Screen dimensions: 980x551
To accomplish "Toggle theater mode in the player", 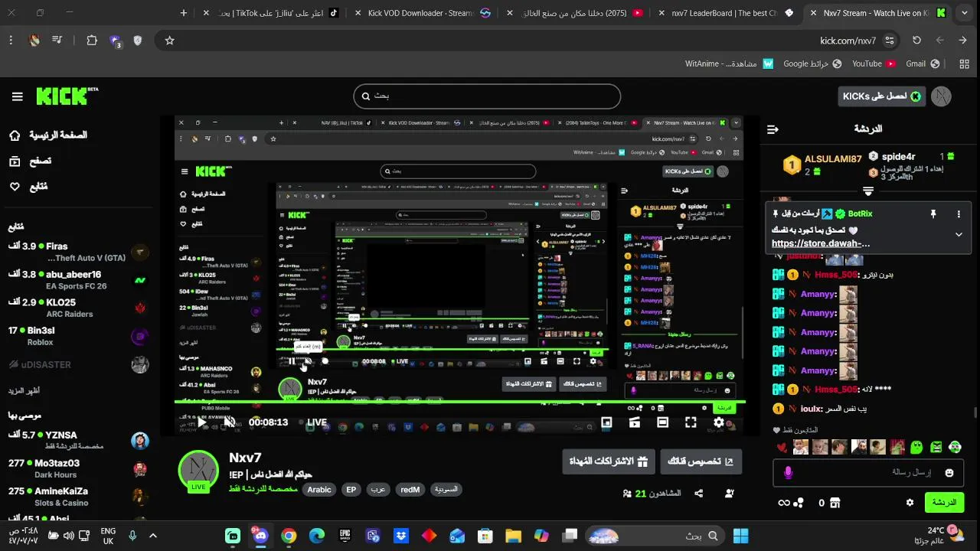I will point(663,422).
